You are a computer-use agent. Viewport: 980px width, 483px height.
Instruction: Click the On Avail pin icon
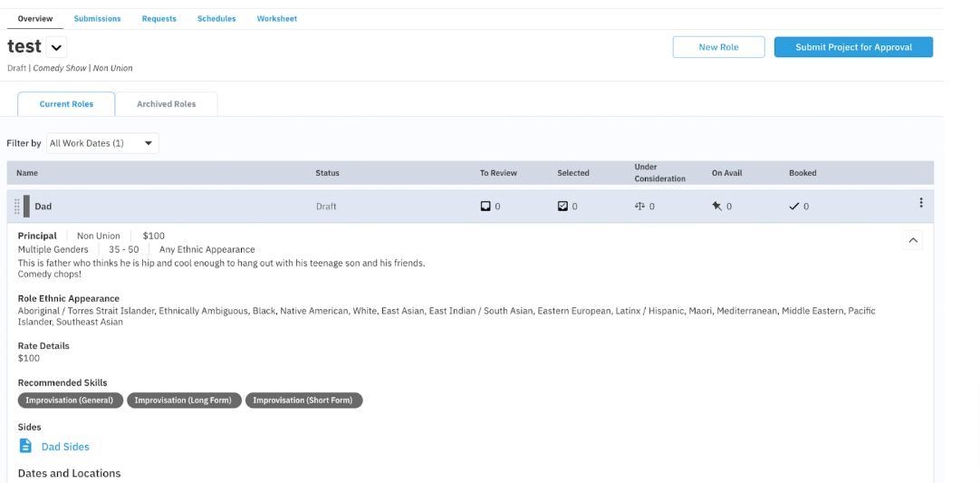pos(716,206)
